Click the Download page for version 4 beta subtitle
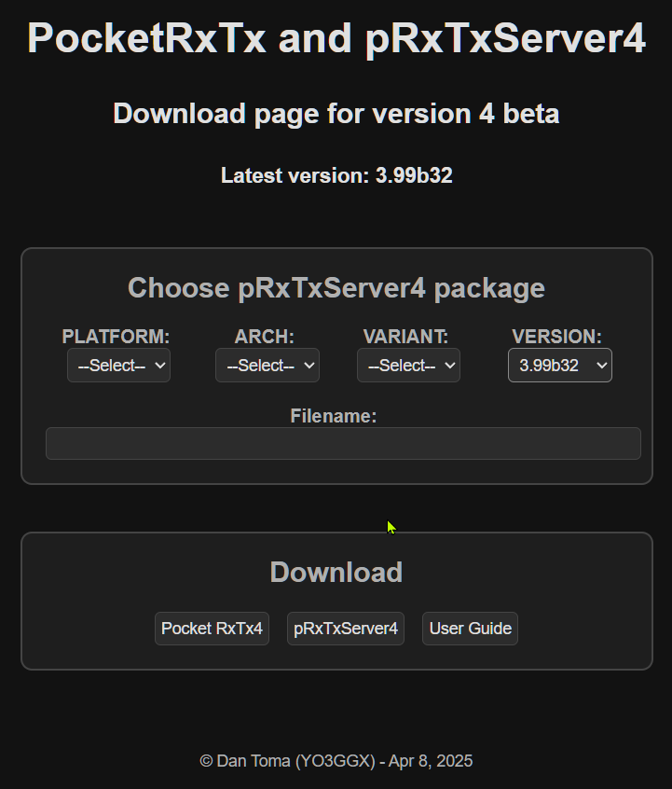Screen dimensions: 672x789 [x=336, y=114]
